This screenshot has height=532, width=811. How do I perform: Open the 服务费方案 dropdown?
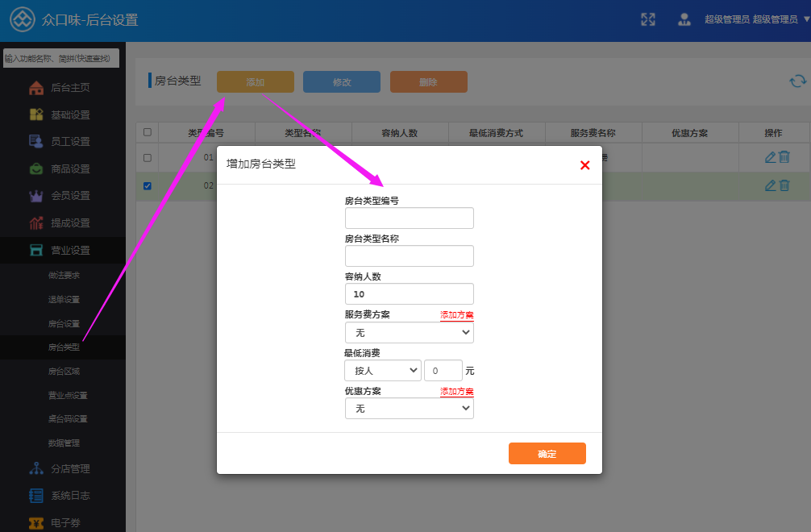[409, 332]
